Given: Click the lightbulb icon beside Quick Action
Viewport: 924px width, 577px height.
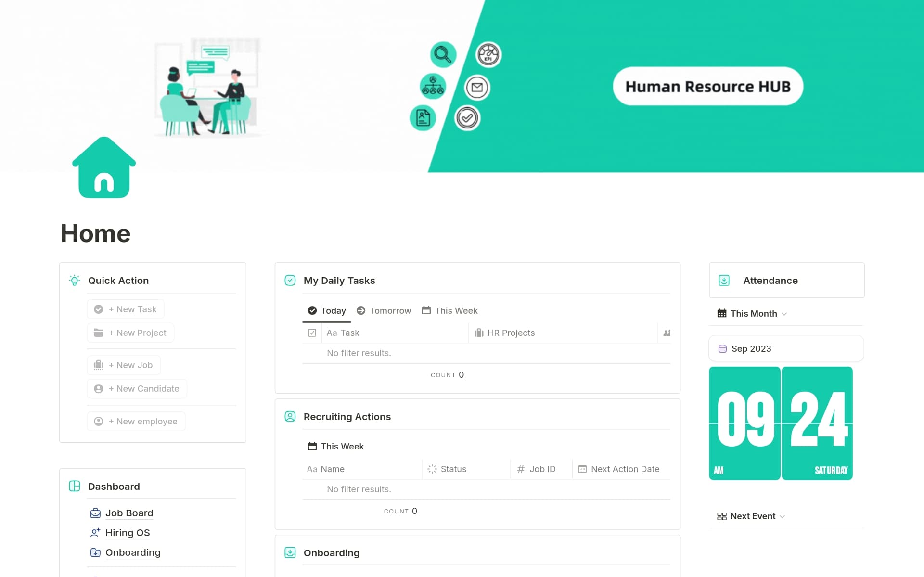Looking at the screenshot, I should pos(75,281).
